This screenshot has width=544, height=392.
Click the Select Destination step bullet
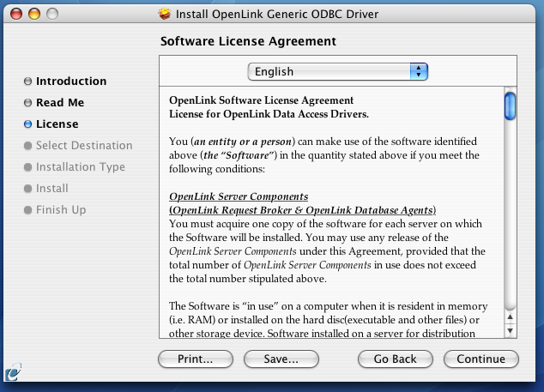point(27,146)
